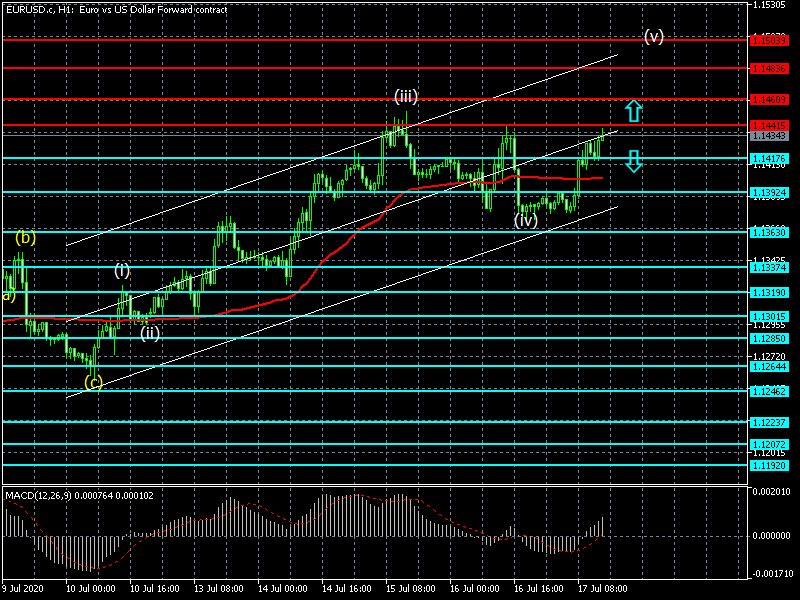Click the 9 Jul 2020 time axis label
Viewport: 800px width, 600px height.
pyautogui.click(x=22, y=588)
